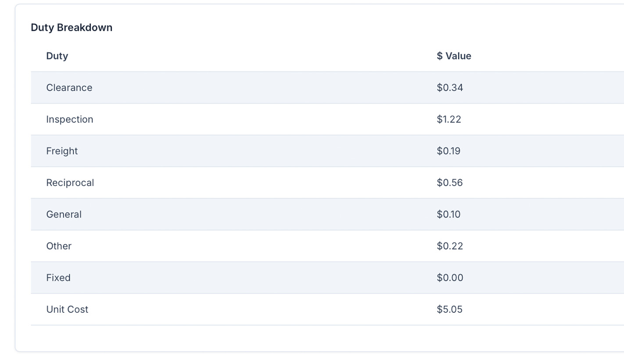
Task: Click the $0.34 Clearance value
Action: [450, 88]
